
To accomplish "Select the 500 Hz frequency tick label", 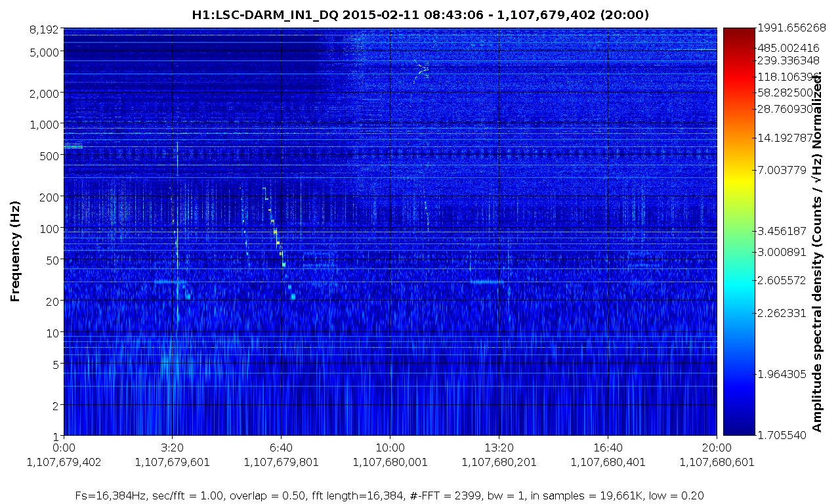I will tap(51, 156).
